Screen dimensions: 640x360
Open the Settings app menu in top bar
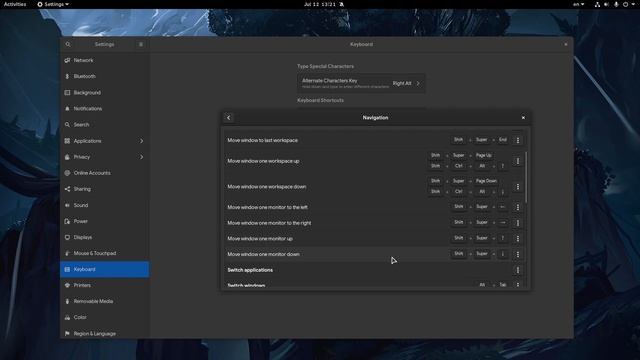coord(53,4)
